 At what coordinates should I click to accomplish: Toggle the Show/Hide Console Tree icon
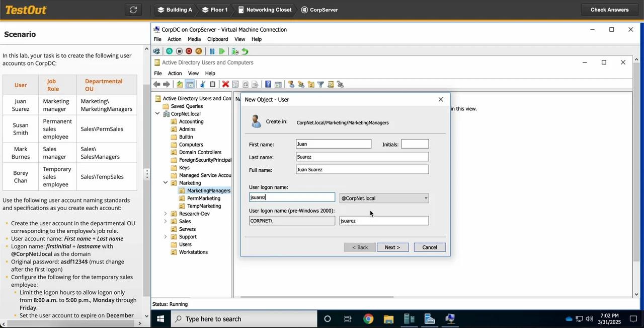coord(190,84)
